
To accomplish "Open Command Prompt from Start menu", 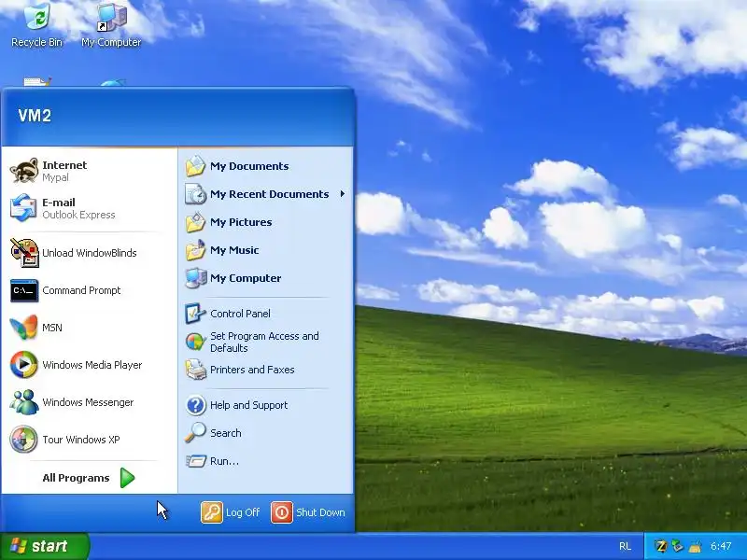I will 89,290.
